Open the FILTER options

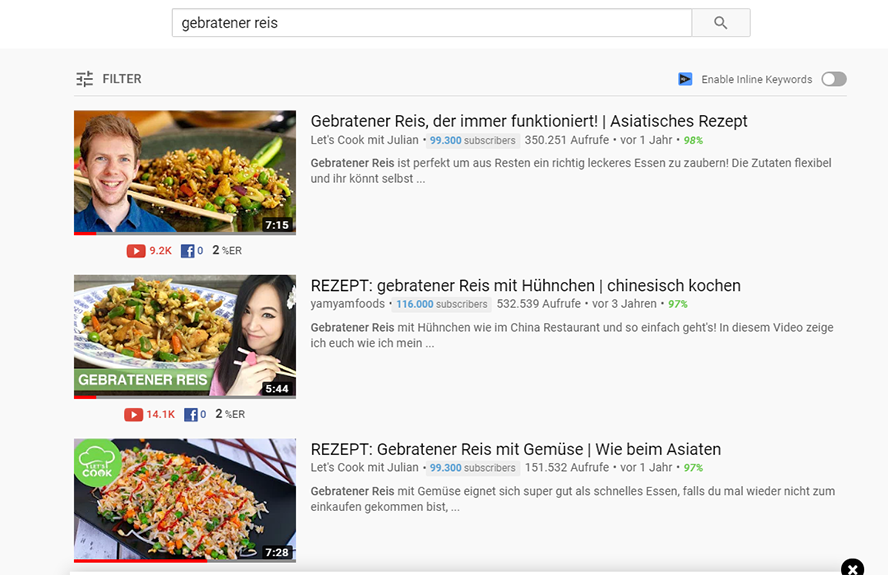point(109,79)
